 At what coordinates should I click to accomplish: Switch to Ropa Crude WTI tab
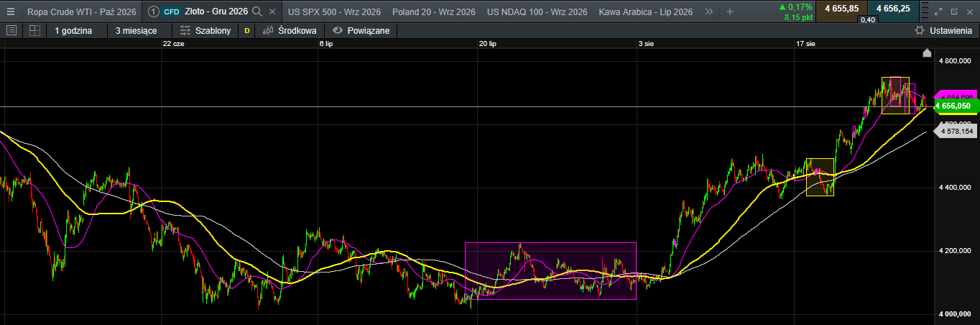[81, 12]
